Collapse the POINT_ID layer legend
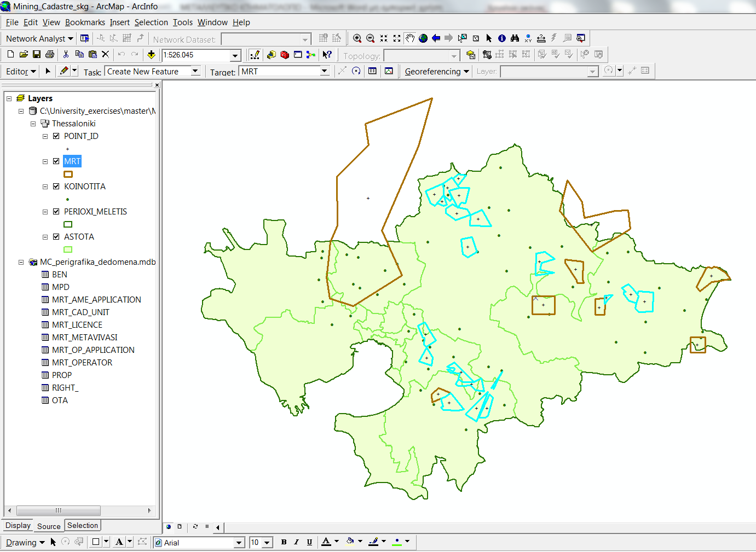The image size is (756, 552). pyautogui.click(x=45, y=136)
